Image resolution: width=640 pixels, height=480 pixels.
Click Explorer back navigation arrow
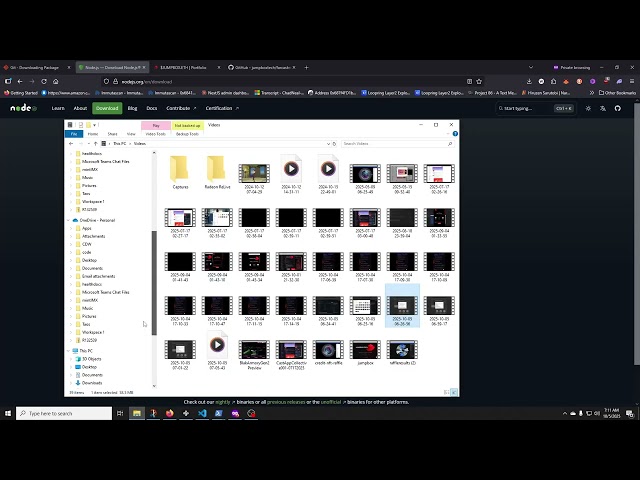coord(71,144)
